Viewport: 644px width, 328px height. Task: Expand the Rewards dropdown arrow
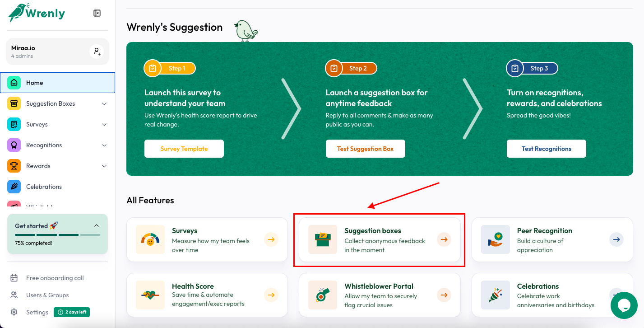click(104, 166)
